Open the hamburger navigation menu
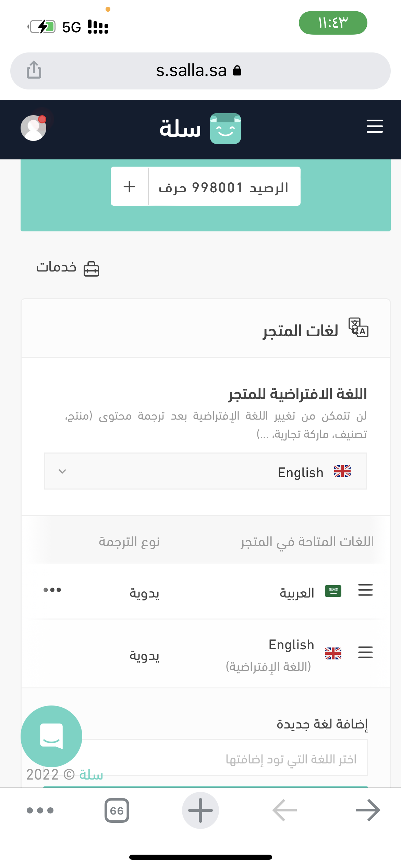This screenshot has width=401, height=868. tap(375, 126)
